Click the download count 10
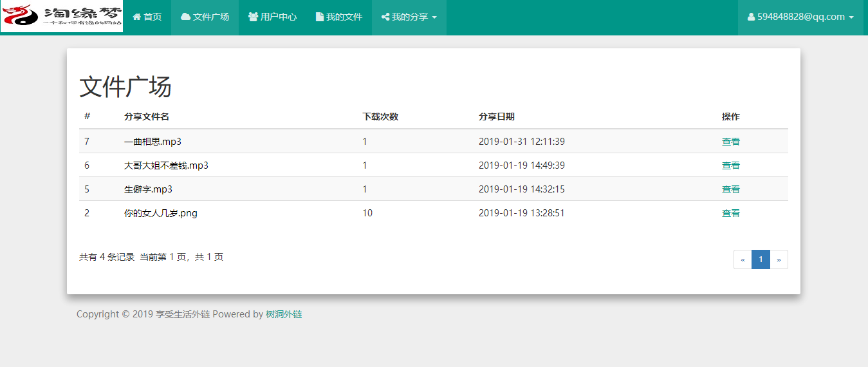 pyautogui.click(x=367, y=213)
